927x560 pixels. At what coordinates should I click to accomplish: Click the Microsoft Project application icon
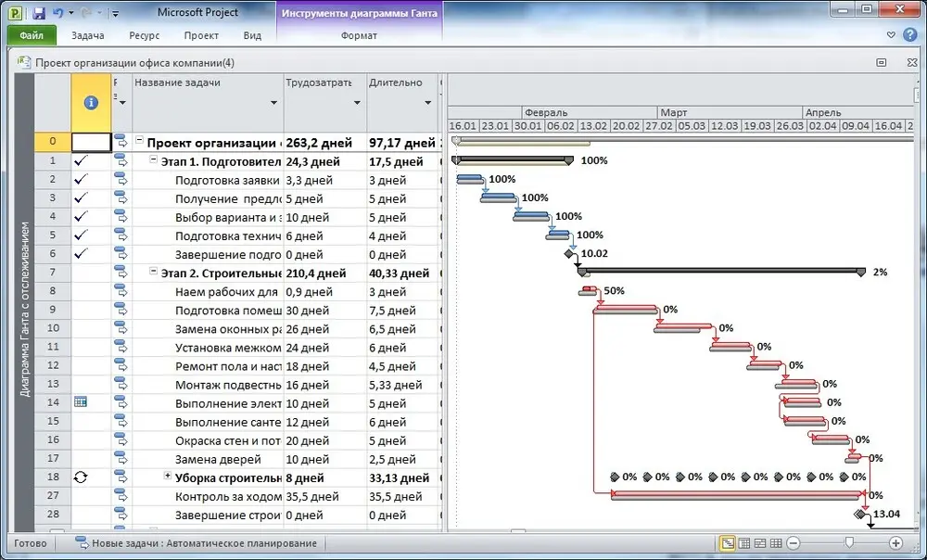tap(16, 12)
